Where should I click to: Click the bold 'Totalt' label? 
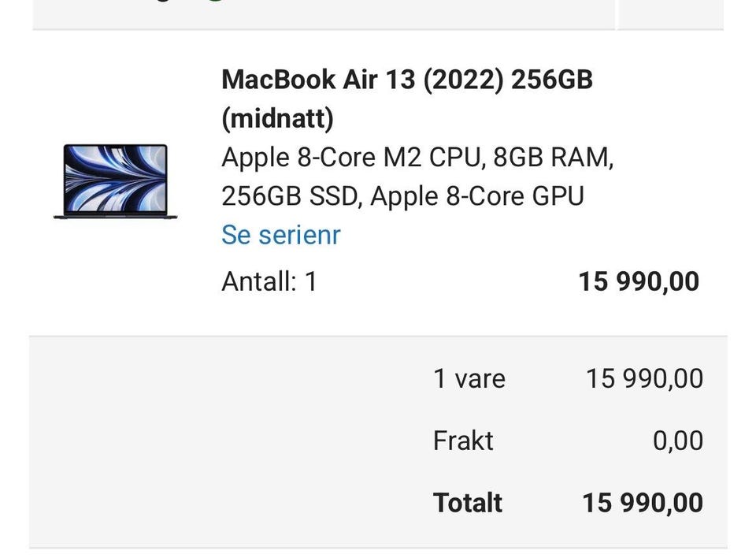(468, 503)
